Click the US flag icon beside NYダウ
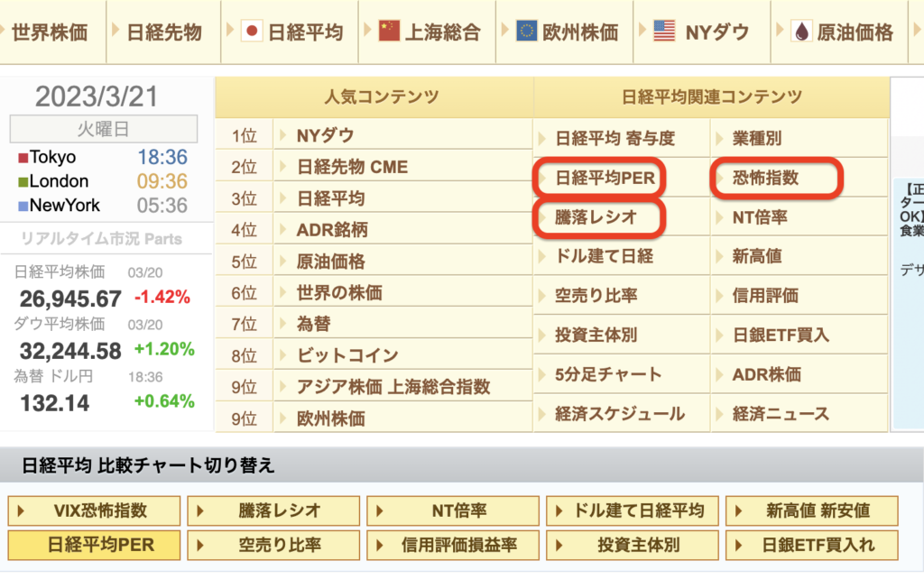The height and width of the screenshot is (579, 924). point(664,32)
